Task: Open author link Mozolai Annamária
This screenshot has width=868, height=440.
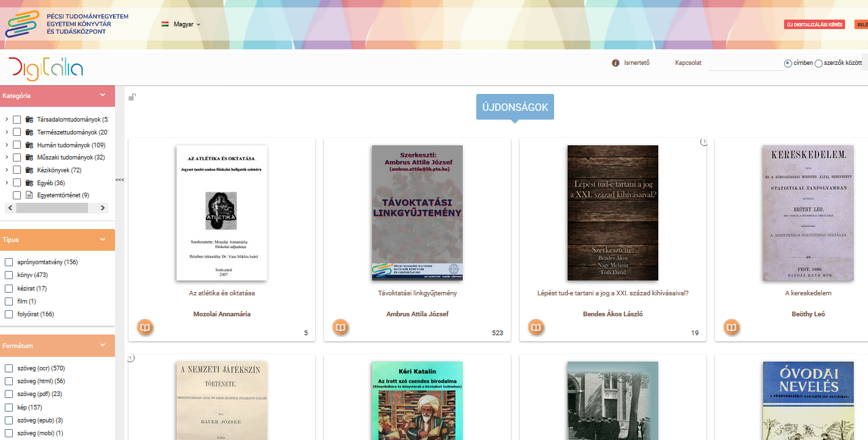Action: tap(222, 314)
